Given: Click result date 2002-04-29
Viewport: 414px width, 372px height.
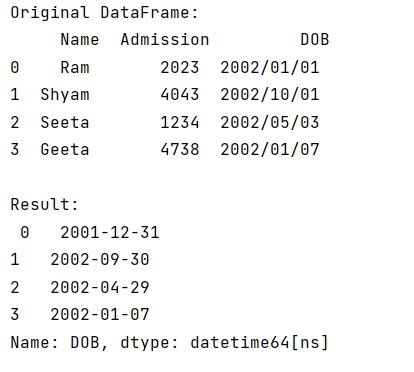Looking at the screenshot, I should 100,287.
